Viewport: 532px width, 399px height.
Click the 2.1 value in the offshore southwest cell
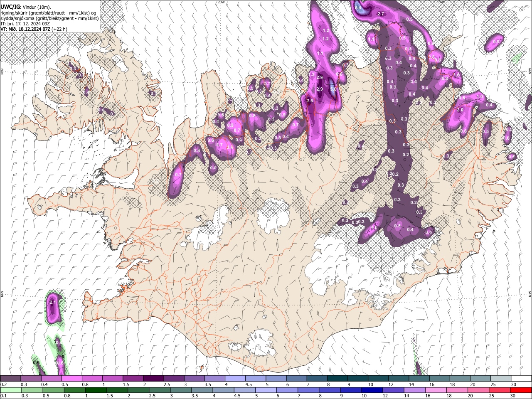pyautogui.click(x=53, y=303)
